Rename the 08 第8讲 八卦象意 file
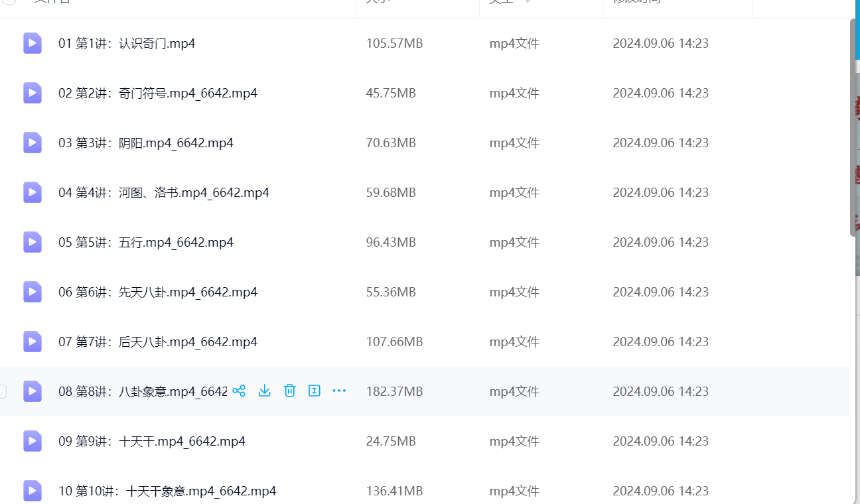The height and width of the screenshot is (504, 860). point(315,391)
